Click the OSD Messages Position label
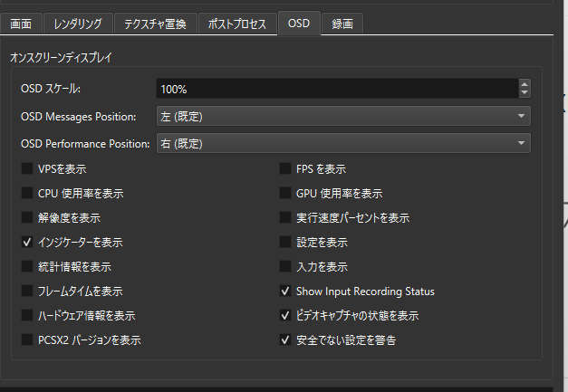This screenshot has width=568, height=392. coord(79,117)
